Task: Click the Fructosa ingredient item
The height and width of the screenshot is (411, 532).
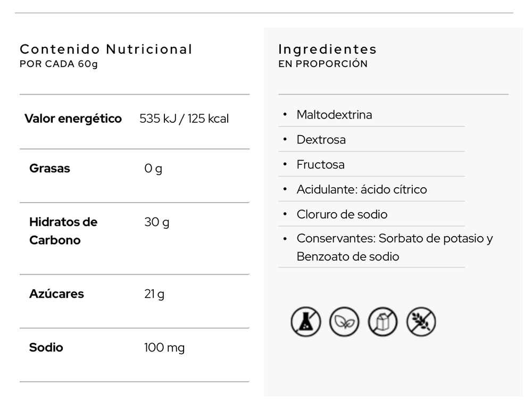Action: [x=320, y=165]
